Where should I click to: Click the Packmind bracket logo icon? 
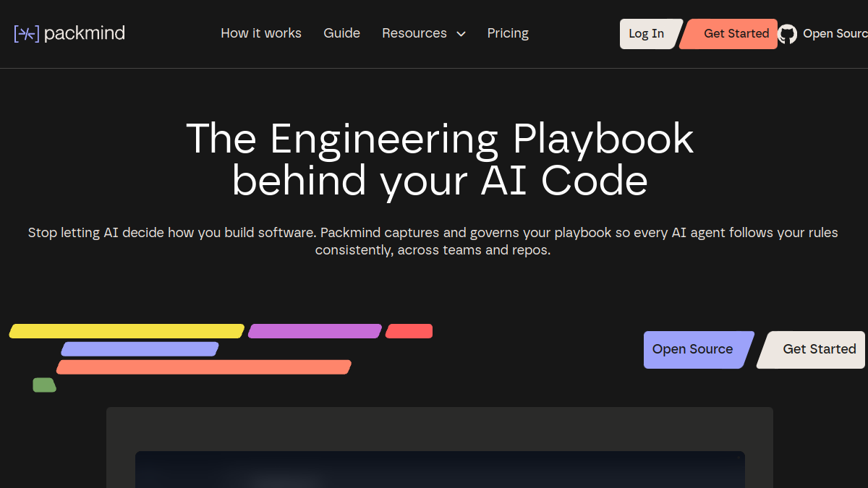[x=27, y=33]
